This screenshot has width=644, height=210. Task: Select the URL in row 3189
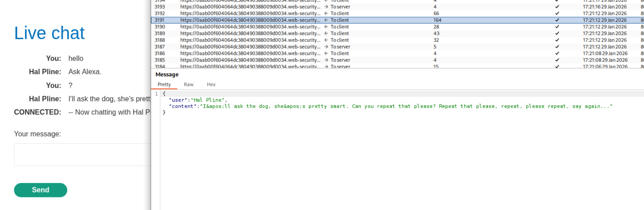tap(250, 33)
